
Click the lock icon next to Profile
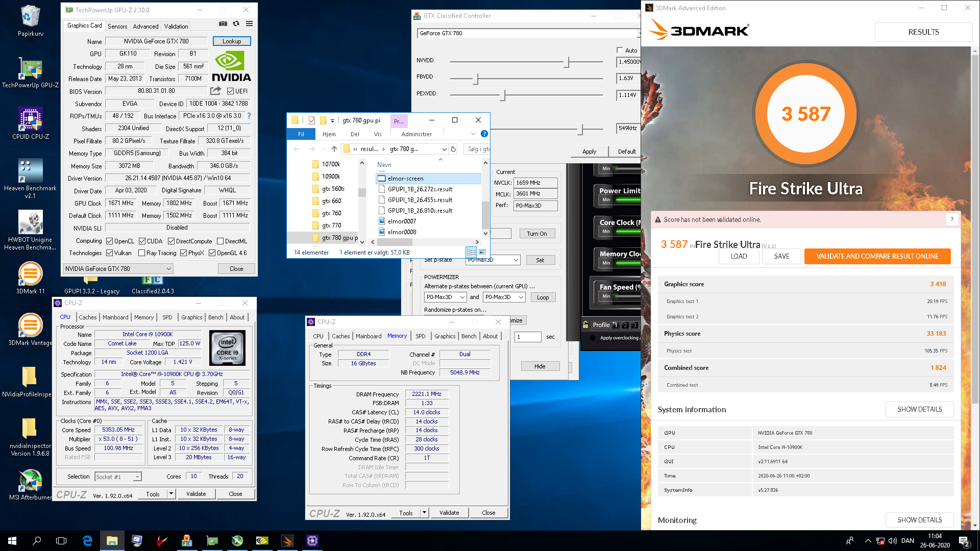pyautogui.click(x=585, y=324)
